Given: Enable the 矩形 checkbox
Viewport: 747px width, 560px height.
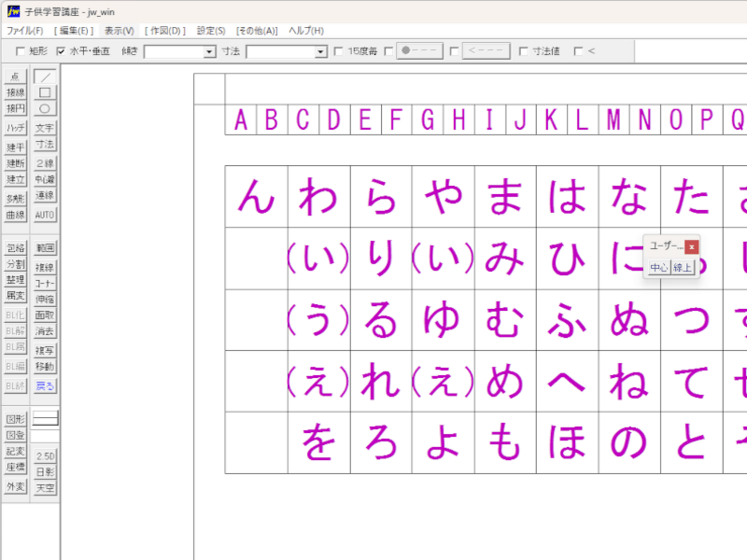Looking at the screenshot, I should 21,51.
